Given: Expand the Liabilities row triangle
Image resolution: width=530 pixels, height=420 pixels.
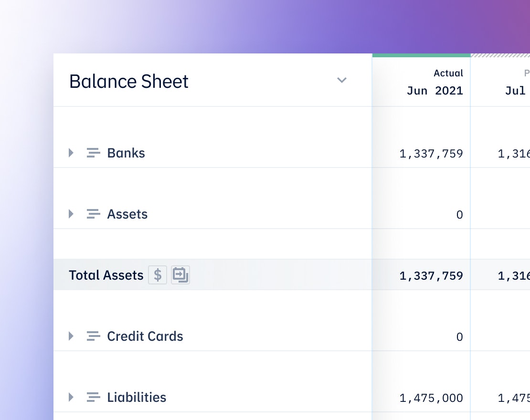Looking at the screenshot, I should click(71, 397).
